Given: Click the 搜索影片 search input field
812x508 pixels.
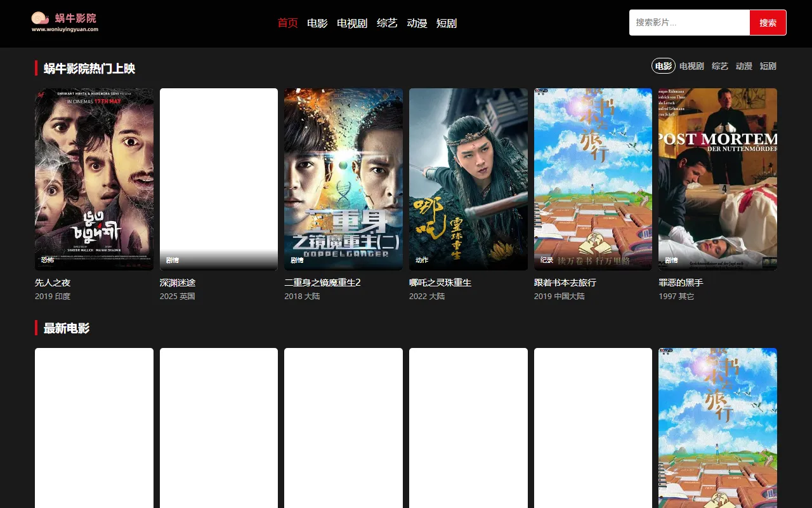Looking at the screenshot, I should (689, 23).
